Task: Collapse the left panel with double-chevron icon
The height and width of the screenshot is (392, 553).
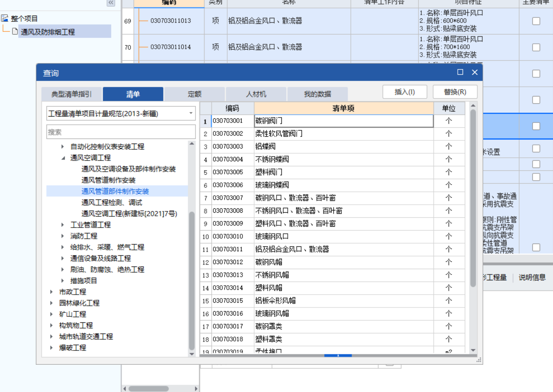Action: [x=111, y=3]
